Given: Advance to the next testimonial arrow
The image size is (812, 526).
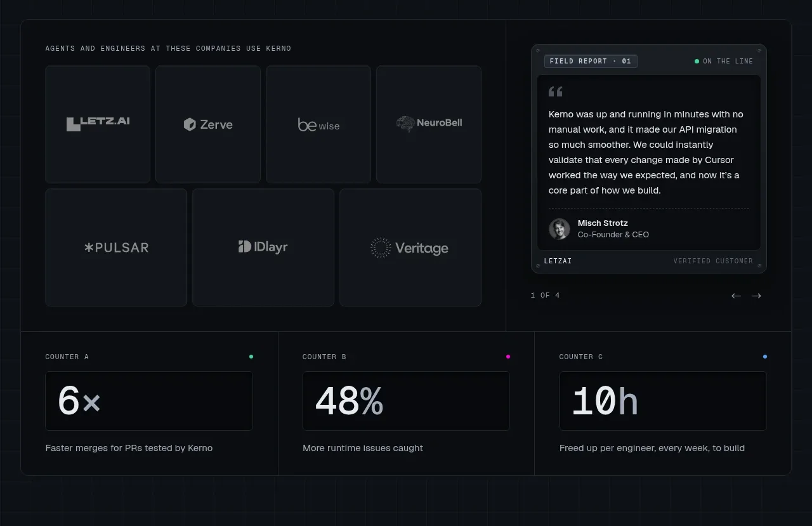Looking at the screenshot, I should point(756,296).
